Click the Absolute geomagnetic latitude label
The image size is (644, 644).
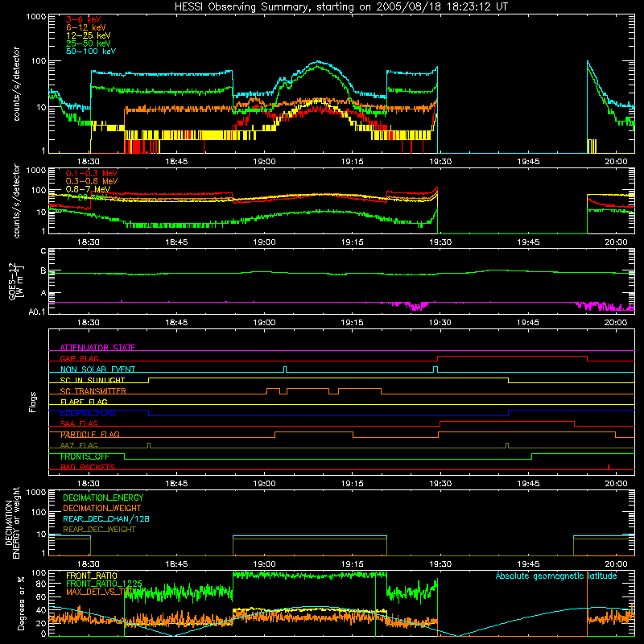(x=556, y=576)
